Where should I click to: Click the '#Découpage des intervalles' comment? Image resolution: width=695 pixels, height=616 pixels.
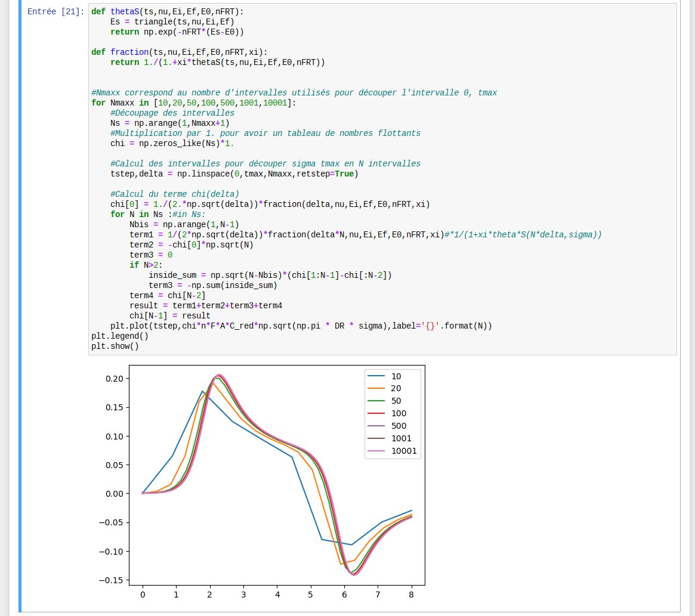pos(172,113)
